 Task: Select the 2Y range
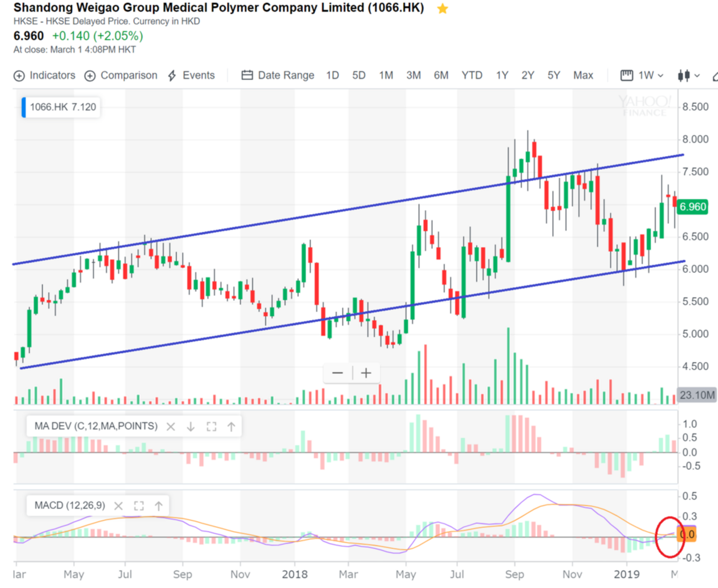click(528, 75)
